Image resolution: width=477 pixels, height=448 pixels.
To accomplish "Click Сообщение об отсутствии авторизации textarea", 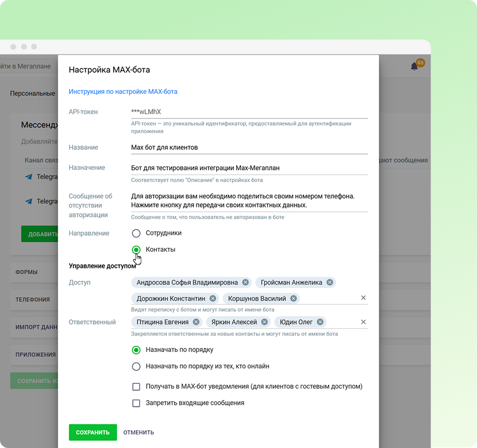I will (250, 201).
